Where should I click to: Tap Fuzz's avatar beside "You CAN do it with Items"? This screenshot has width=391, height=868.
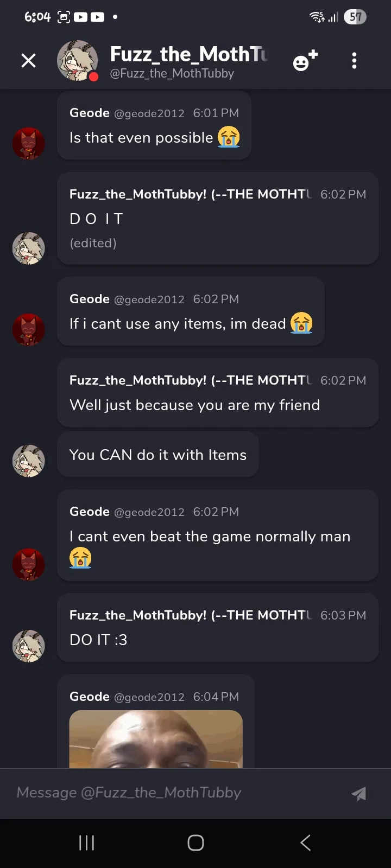(28, 461)
